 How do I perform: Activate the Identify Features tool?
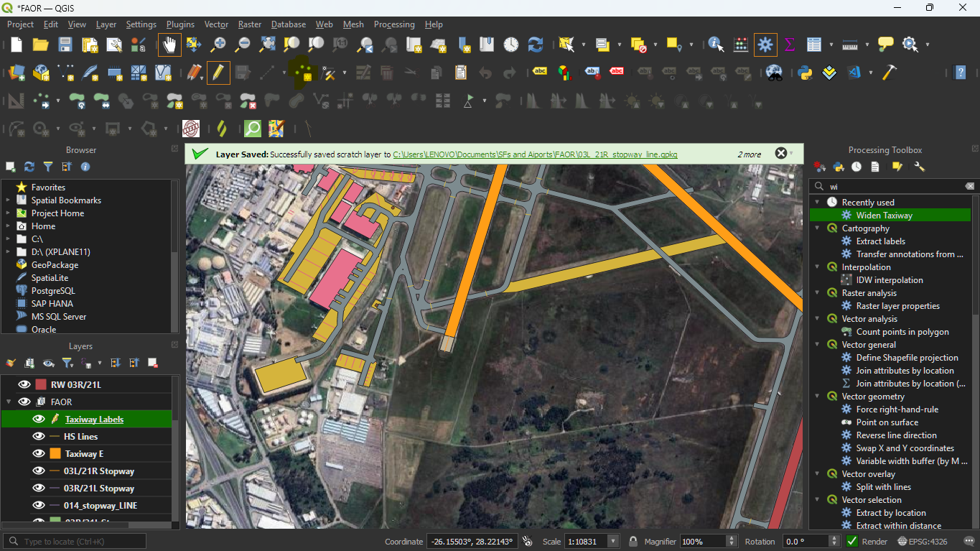(716, 45)
